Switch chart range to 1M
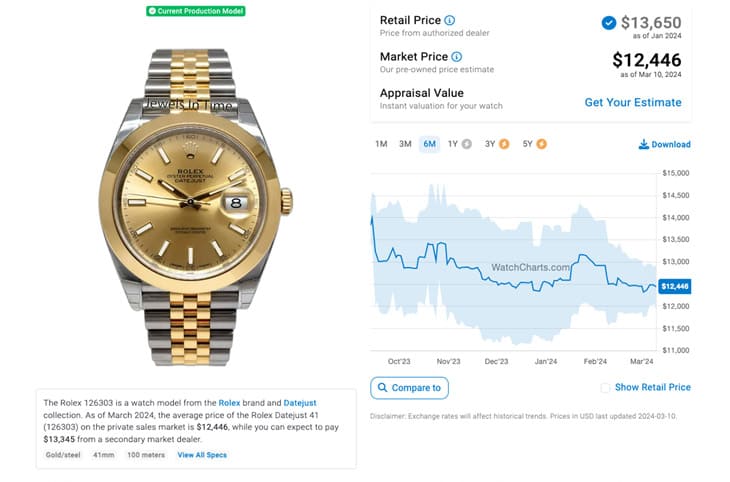The height and width of the screenshot is (482, 730). pos(381,144)
